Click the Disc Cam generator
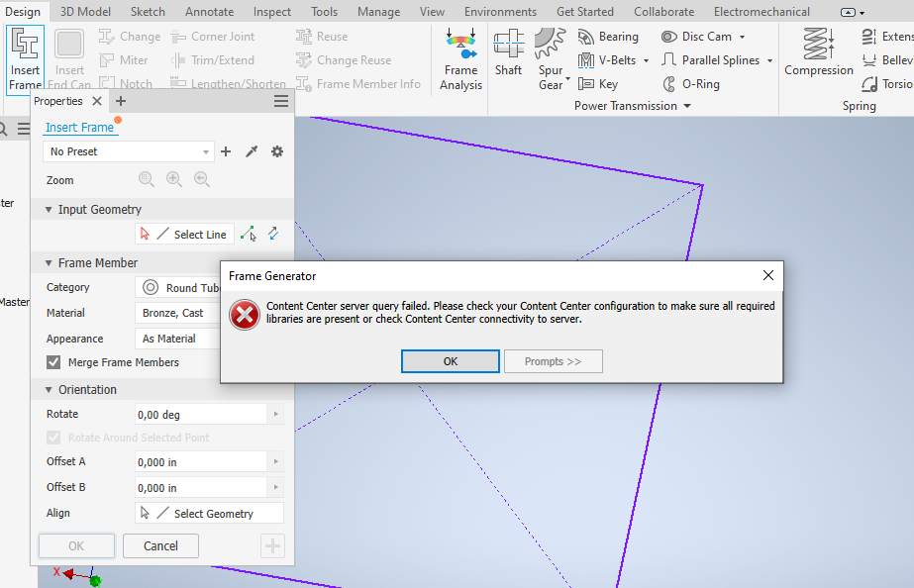This screenshot has width=914, height=588. (x=696, y=37)
